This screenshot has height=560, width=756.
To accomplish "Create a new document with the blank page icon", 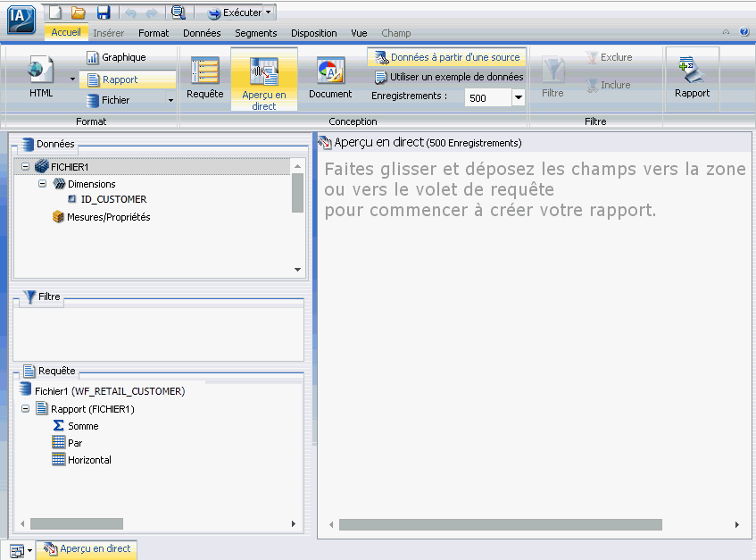I will click(x=55, y=13).
